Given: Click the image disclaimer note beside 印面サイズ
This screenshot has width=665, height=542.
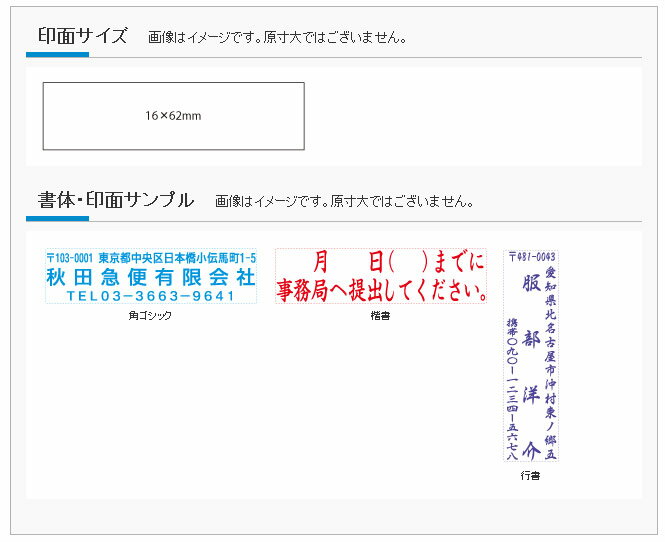Looking at the screenshot, I should (x=277, y=38).
